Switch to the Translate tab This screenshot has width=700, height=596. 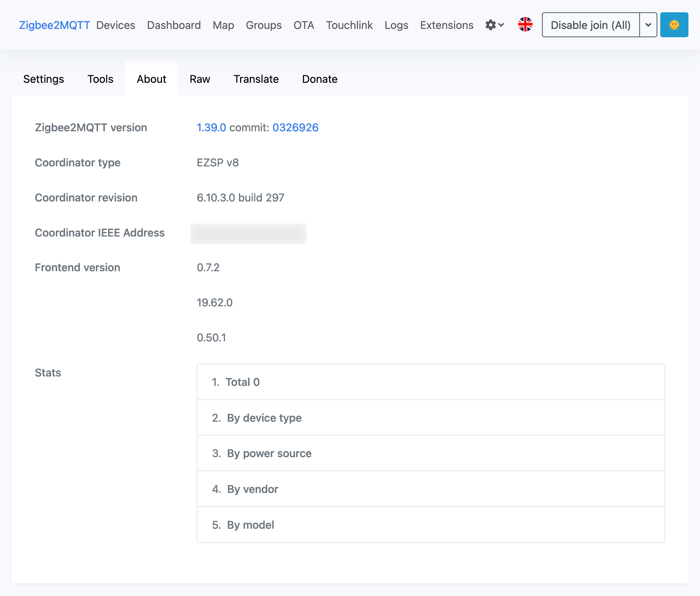tap(256, 79)
